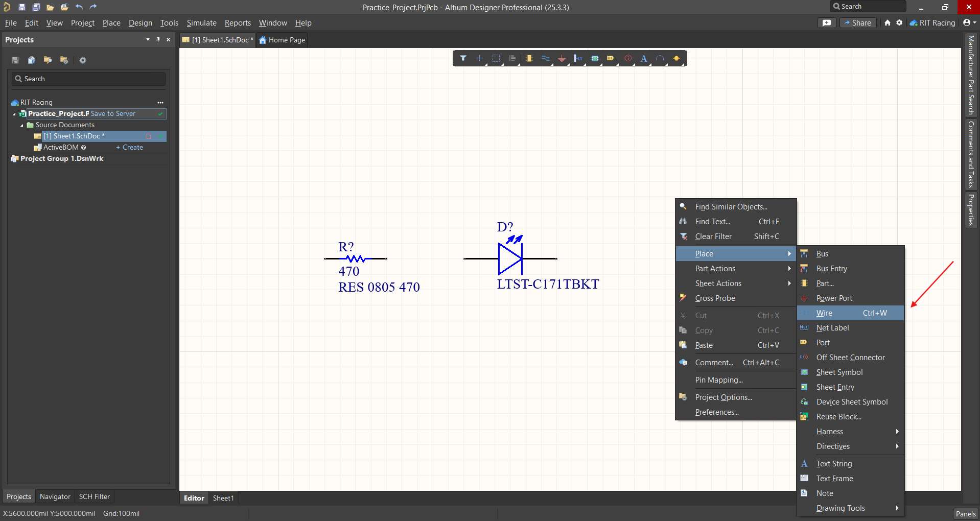Viewport: 980px width, 521px height.
Task: Open the Projects panel dropdown arrow
Action: [x=148, y=40]
